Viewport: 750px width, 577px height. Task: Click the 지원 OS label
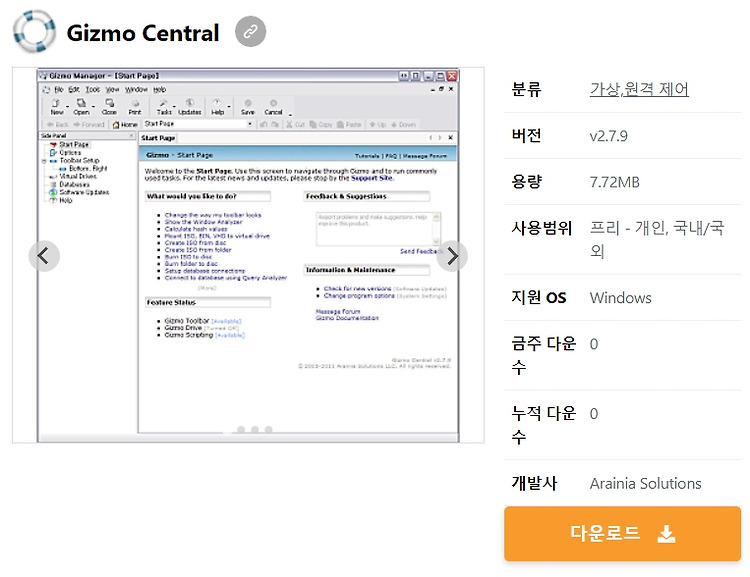539,298
